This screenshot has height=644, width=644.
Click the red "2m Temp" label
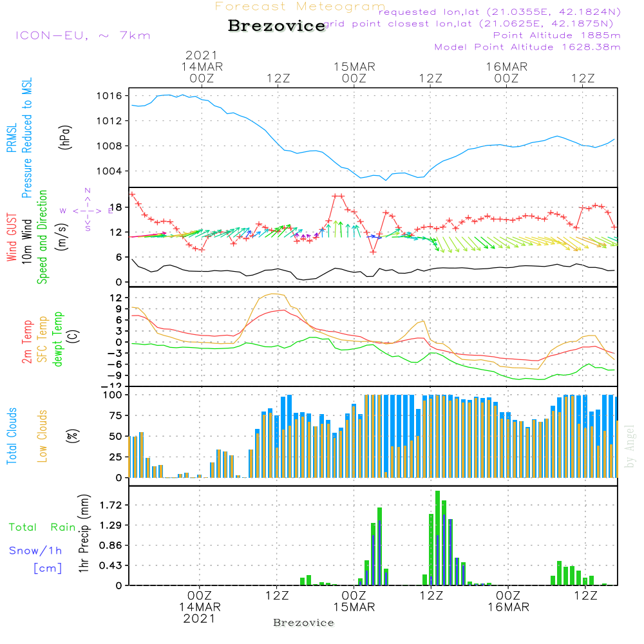click(x=27, y=342)
